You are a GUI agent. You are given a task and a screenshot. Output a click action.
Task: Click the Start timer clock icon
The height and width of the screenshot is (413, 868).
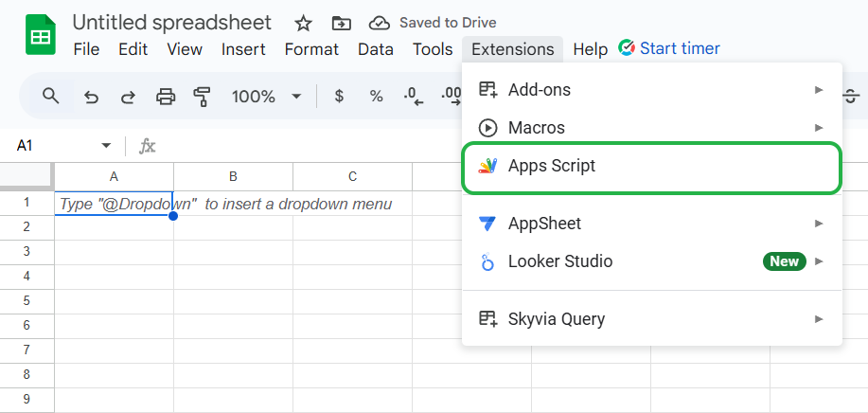tap(626, 48)
